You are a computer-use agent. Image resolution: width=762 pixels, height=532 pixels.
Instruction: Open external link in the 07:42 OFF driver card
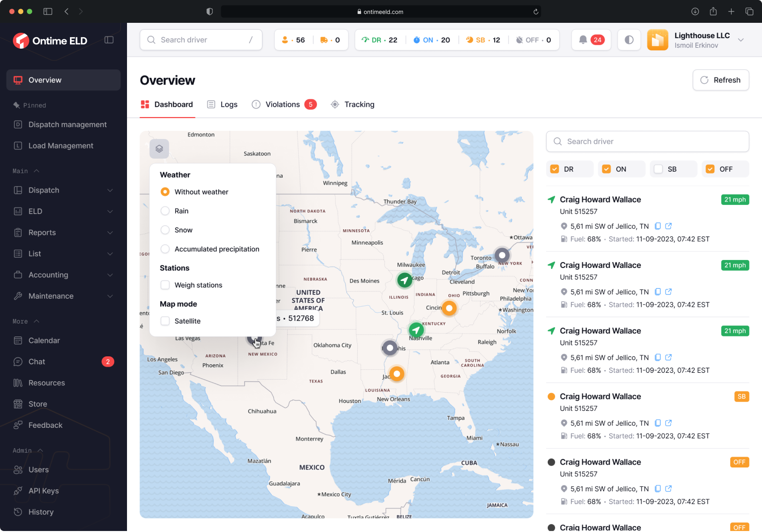click(668, 488)
